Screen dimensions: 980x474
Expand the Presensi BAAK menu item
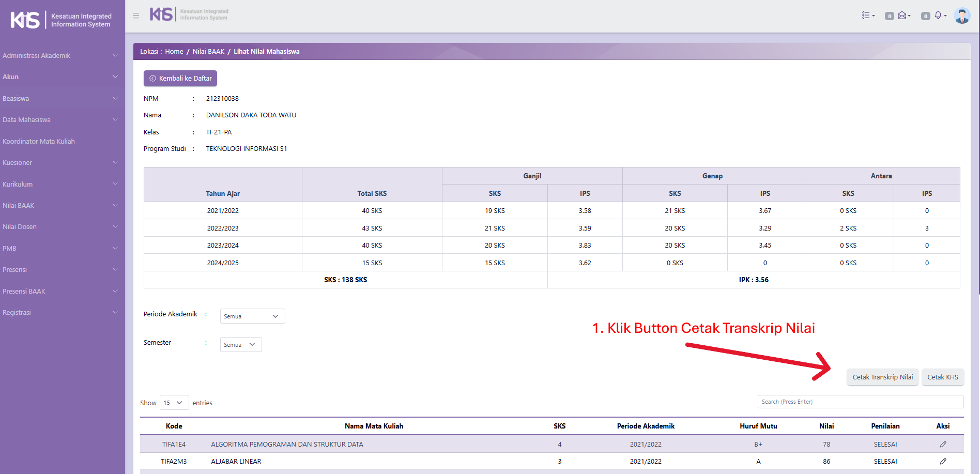[x=60, y=291]
